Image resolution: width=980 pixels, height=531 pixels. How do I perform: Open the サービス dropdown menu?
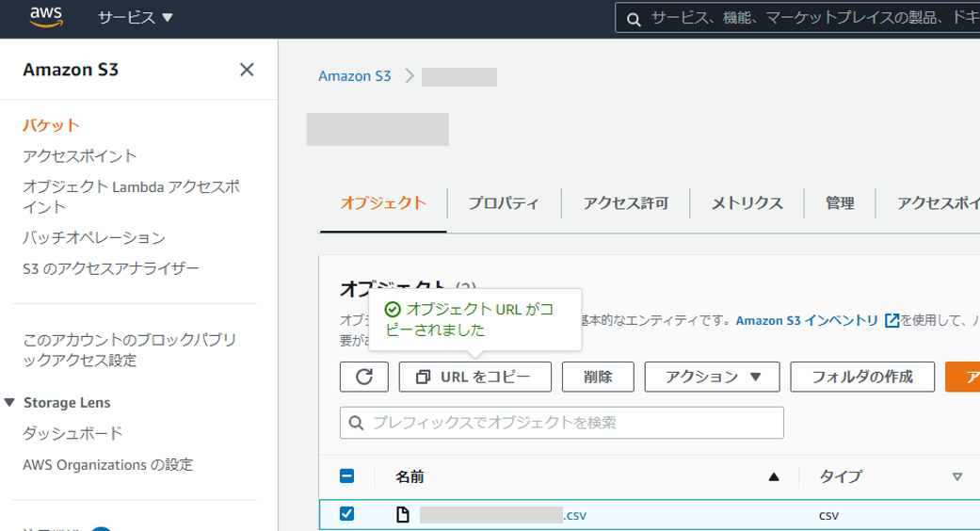coord(135,18)
